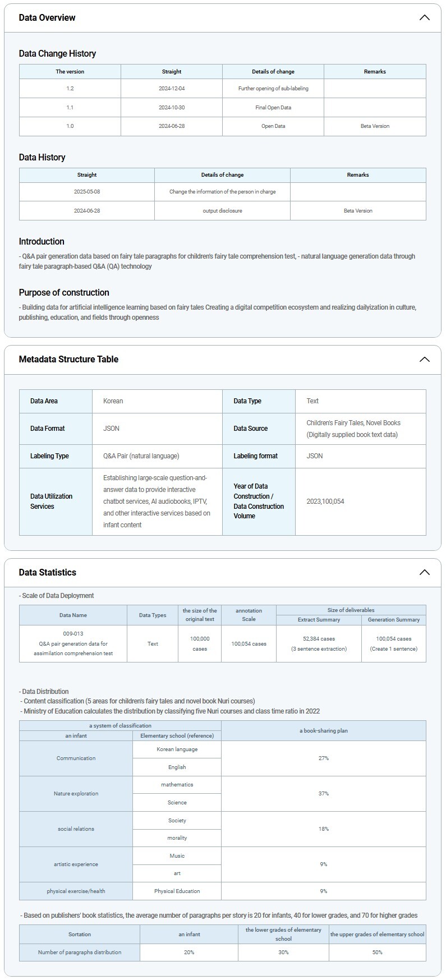Select 'Further opening of sub-labeling' cell

(273, 89)
